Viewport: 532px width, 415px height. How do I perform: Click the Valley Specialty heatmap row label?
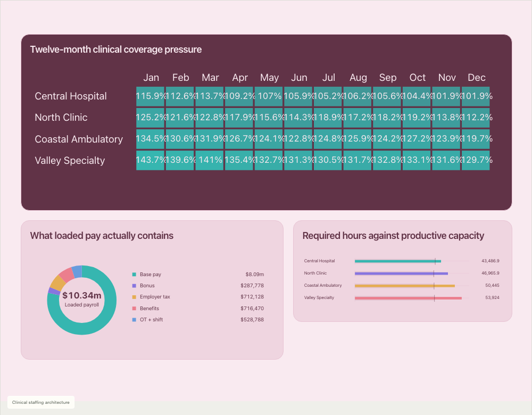(x=70, y=161)
